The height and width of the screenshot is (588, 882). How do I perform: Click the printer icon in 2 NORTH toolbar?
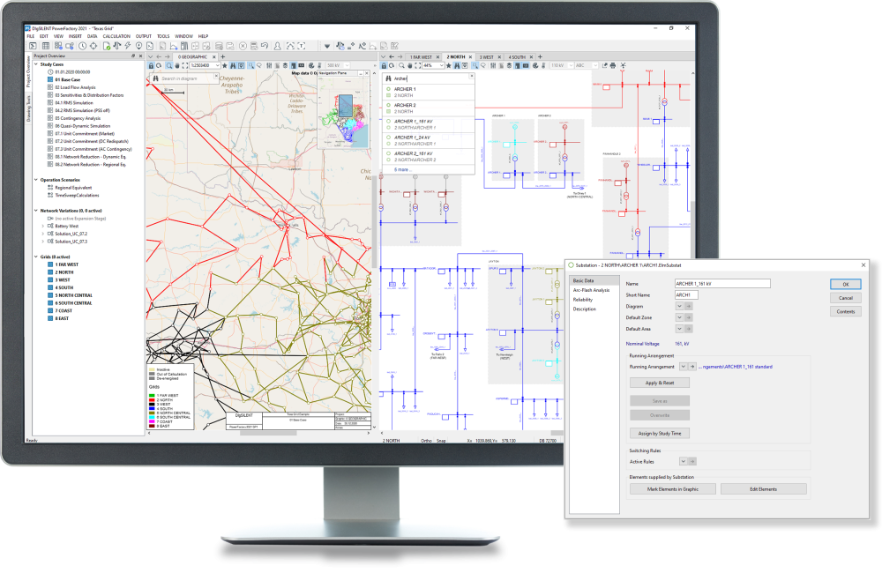click(x=613, y=65)
